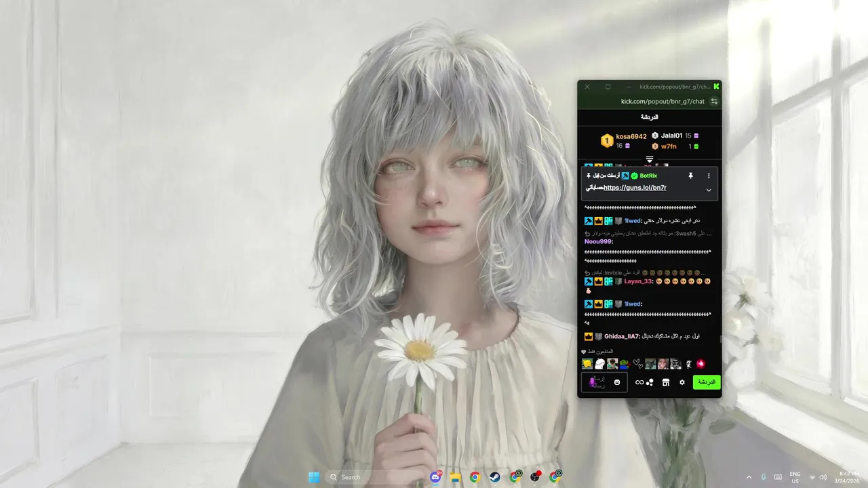Screen dimensions: 868x488
Task: Click username Jalal01 in leaderboard
Action: [x=671, y=136]
